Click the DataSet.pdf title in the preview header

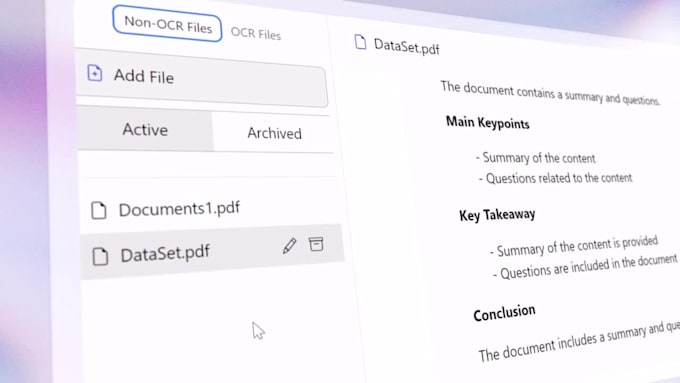(x=406, y=46)
